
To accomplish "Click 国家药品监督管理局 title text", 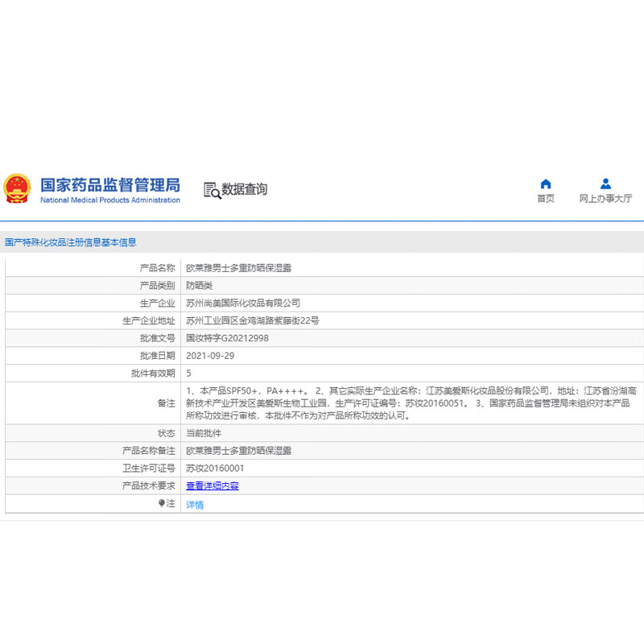I will [x=110, y=185].
